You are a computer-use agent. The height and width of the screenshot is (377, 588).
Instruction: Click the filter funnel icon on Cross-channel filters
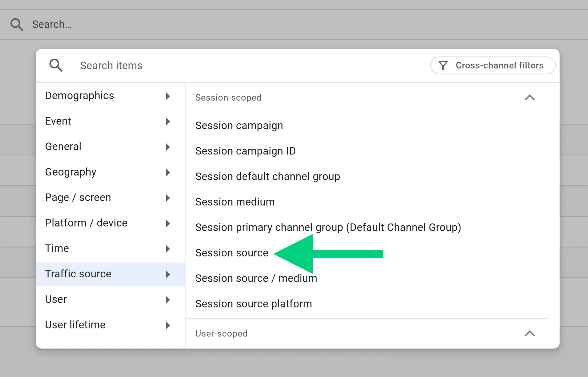point(443,65)
